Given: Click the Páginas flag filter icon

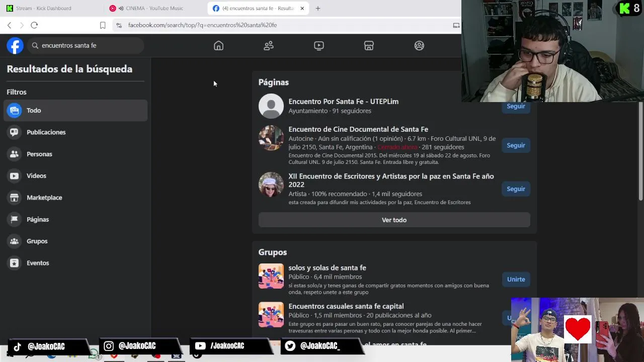Looking at the screenshot, I should [x=14, y=219].
